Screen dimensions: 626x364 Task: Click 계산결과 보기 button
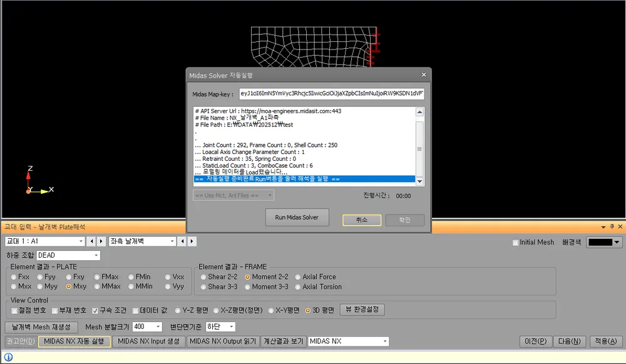(284, 341)
